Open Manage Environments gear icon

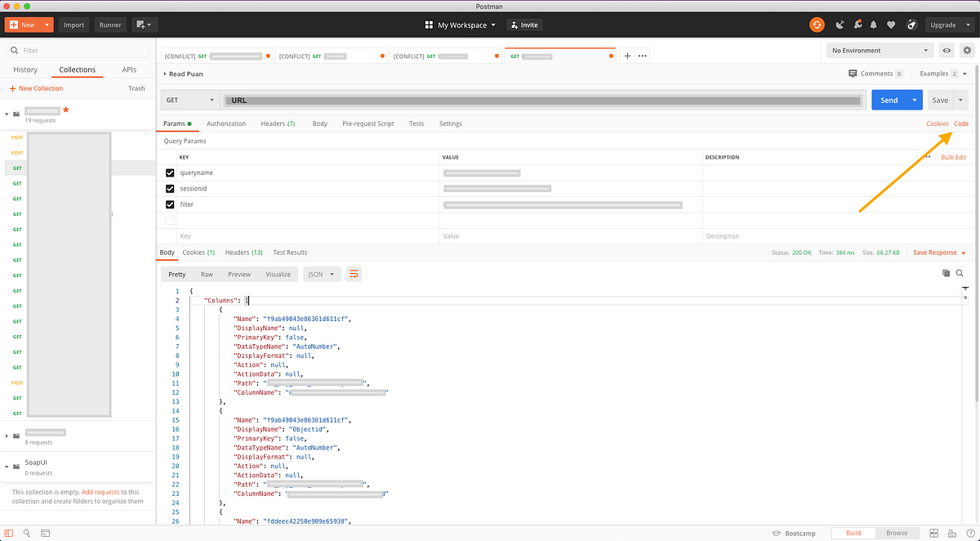pyautogui.click(x=967, y=51)
